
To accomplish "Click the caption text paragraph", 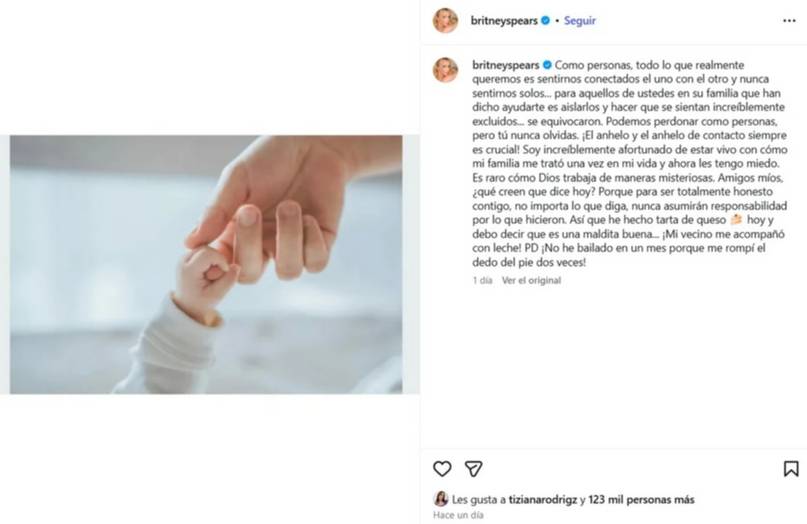I will (629, 164).
